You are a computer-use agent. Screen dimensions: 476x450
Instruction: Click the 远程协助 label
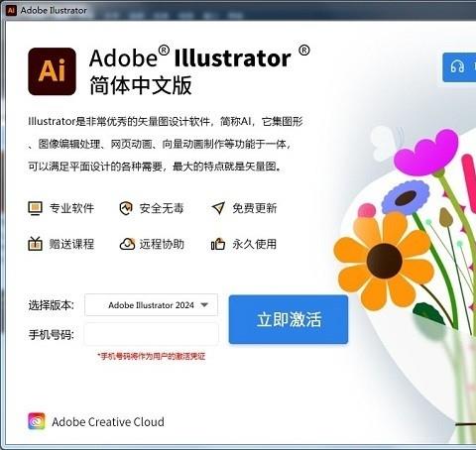click(x=162, y=244)
